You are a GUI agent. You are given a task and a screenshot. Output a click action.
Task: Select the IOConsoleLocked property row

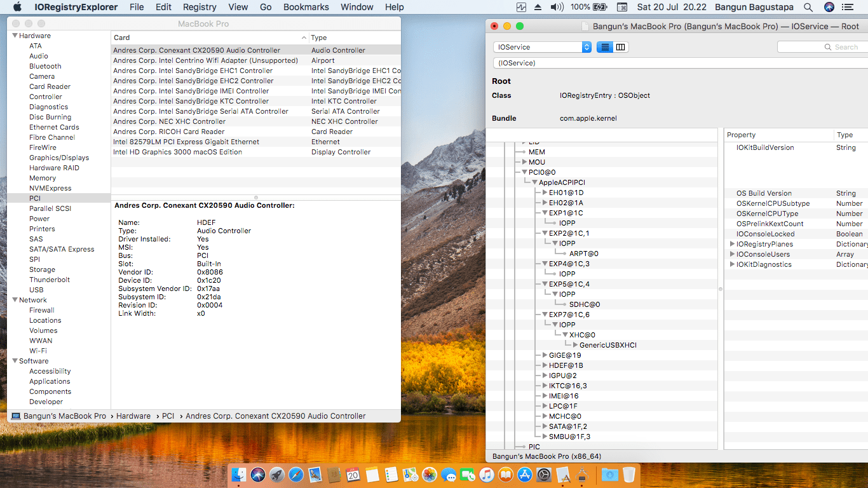tap(796, 234)
